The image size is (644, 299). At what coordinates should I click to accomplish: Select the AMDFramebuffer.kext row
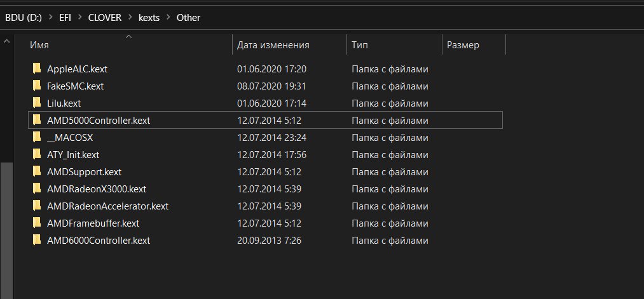click(x=265, y=223)
